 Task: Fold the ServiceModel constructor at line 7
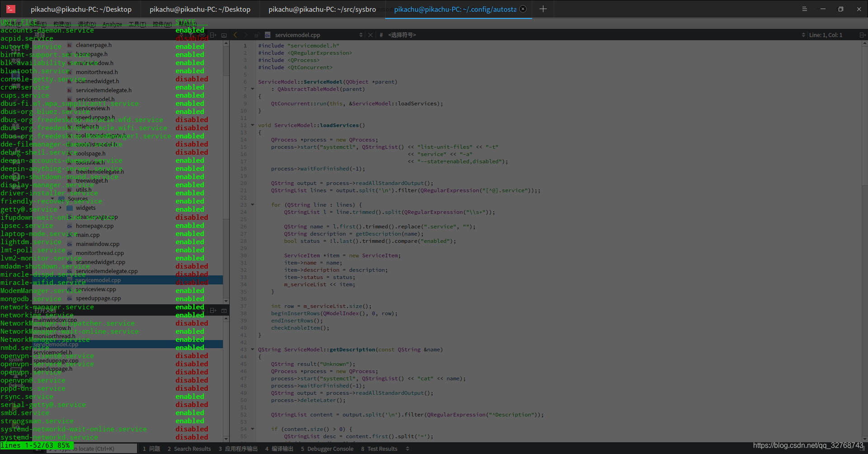[x=252, y=89]
